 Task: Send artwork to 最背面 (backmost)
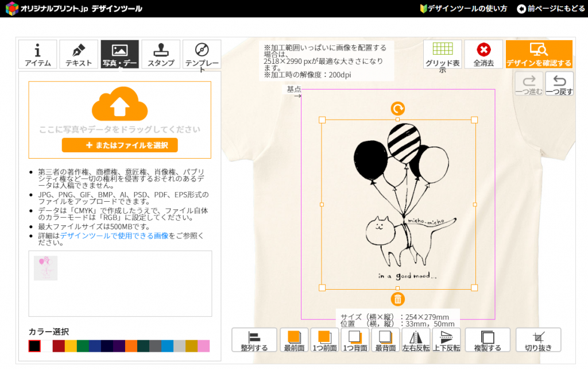[385, 340]
